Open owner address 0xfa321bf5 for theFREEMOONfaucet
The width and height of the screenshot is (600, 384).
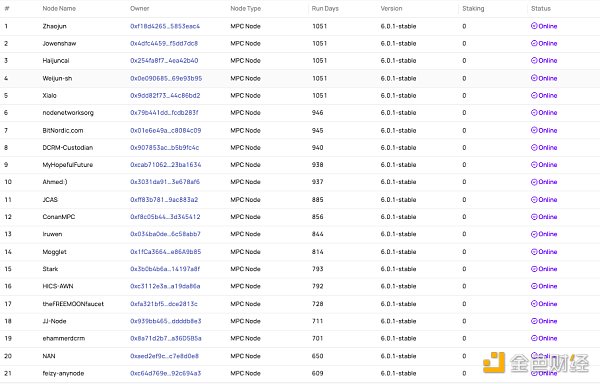(164, 304)
